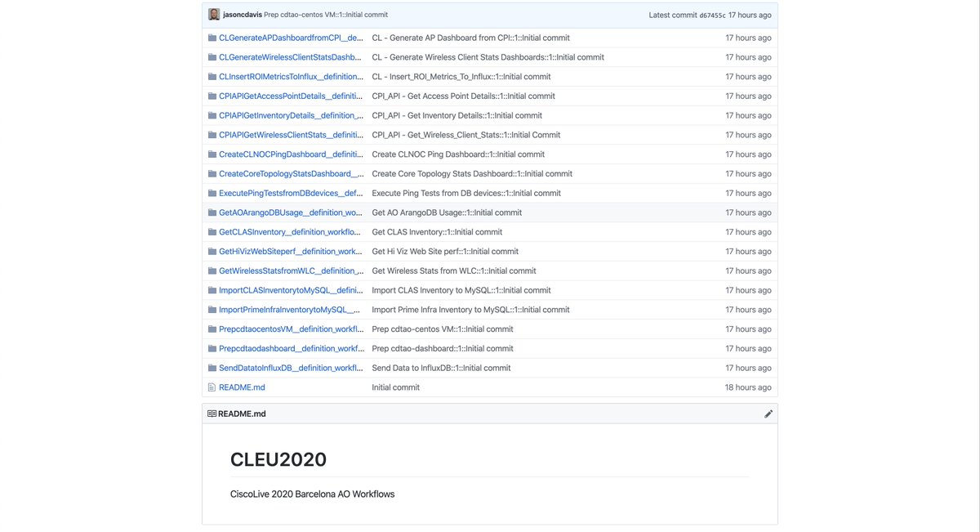Click folder icon for ExecutePingTestsfromDBdevices
The image size is (980, 532).
212,193
